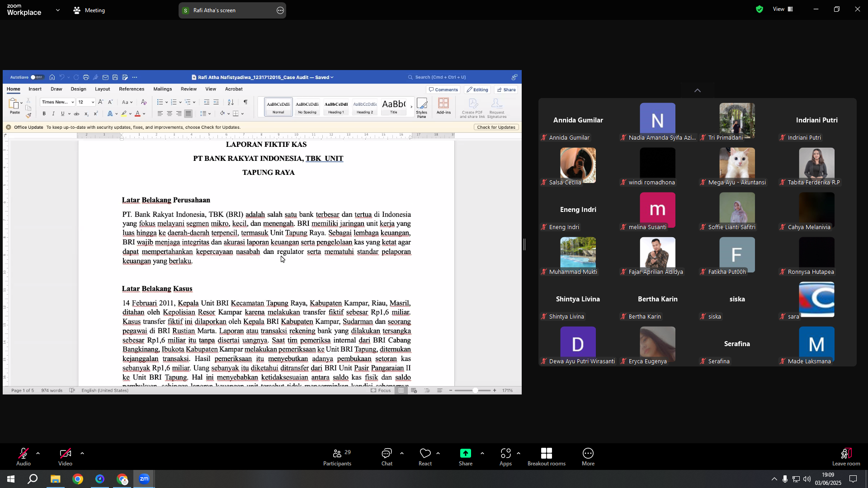This screenshot has height=488, width=868.
Task: Open the Zoom More options menu
Action: (588, 457)
